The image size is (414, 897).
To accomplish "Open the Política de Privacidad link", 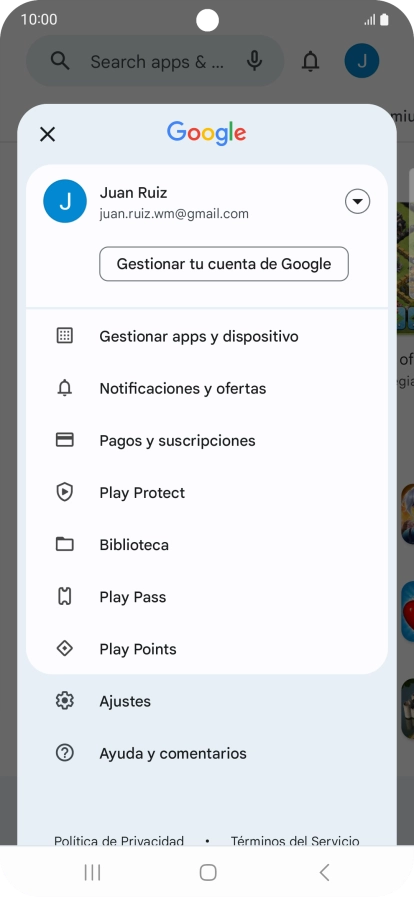I will (119, 840).
